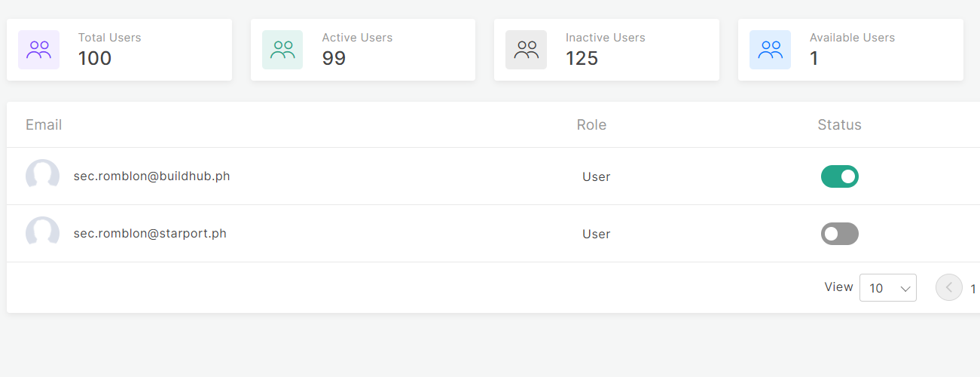
Task: Click the Status column header
Action: (x=839, y=124)
